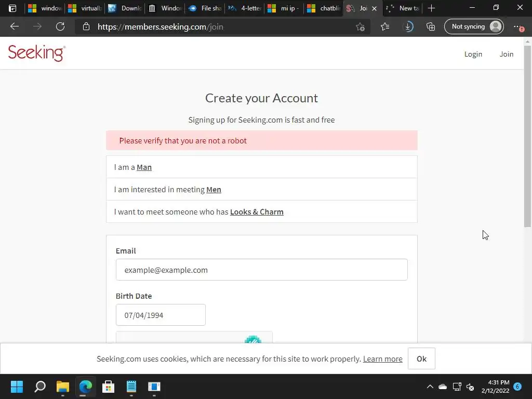Add page to favorites star icon
This screenshot has width=532, height=399.
click(361, 27)
